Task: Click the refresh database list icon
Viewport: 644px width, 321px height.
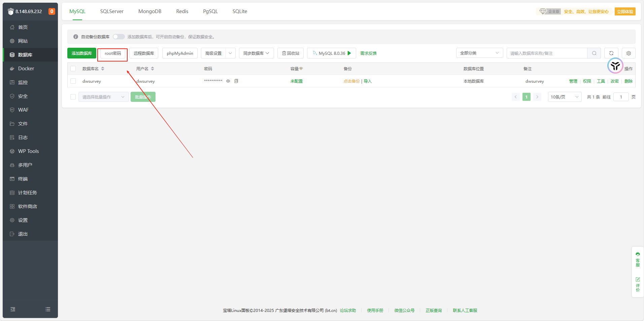Action: tap(611, 53)
